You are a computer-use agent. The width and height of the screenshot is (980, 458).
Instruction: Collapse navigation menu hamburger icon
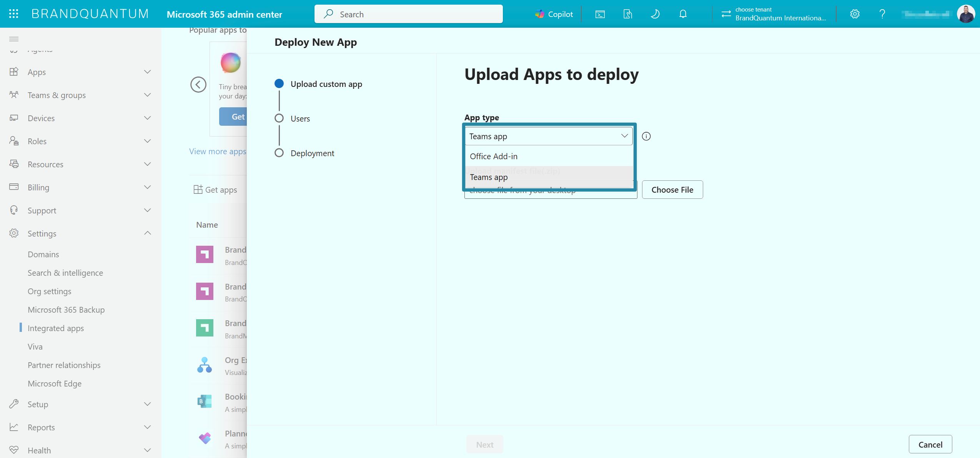[14, 39]
